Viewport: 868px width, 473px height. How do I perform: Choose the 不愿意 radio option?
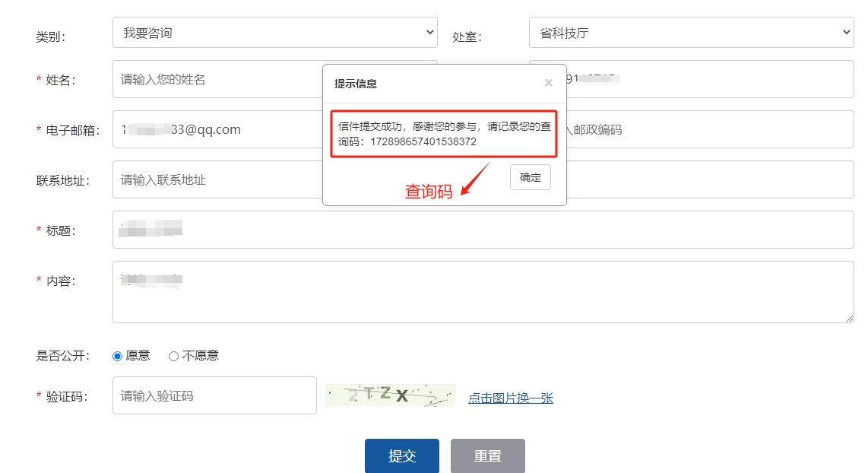click(173, 356)
